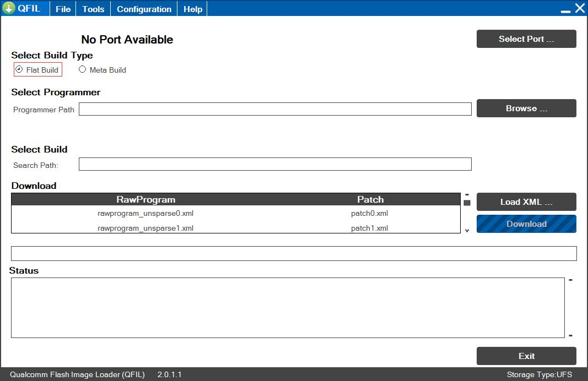Click inside the Status log box
Image resolution: width=588 pixels, height=381 pixels.
[288, 308]
